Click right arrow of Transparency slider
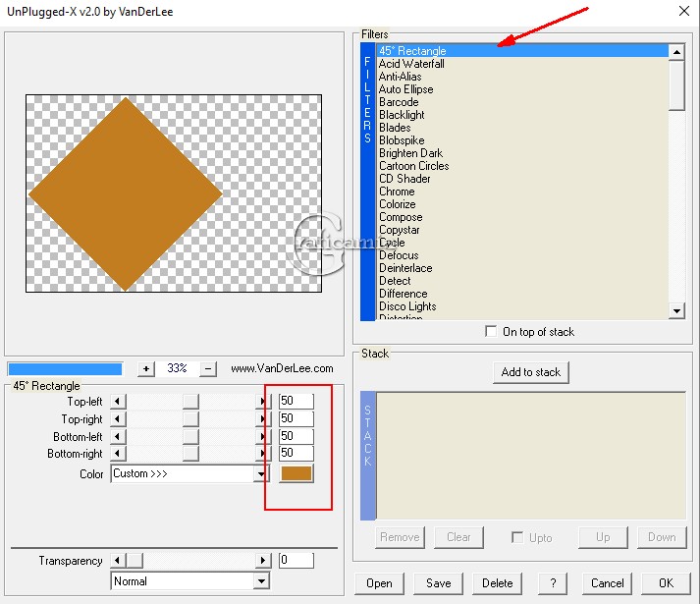The width and height of the screenshot is (700, 604). [263, 560]
